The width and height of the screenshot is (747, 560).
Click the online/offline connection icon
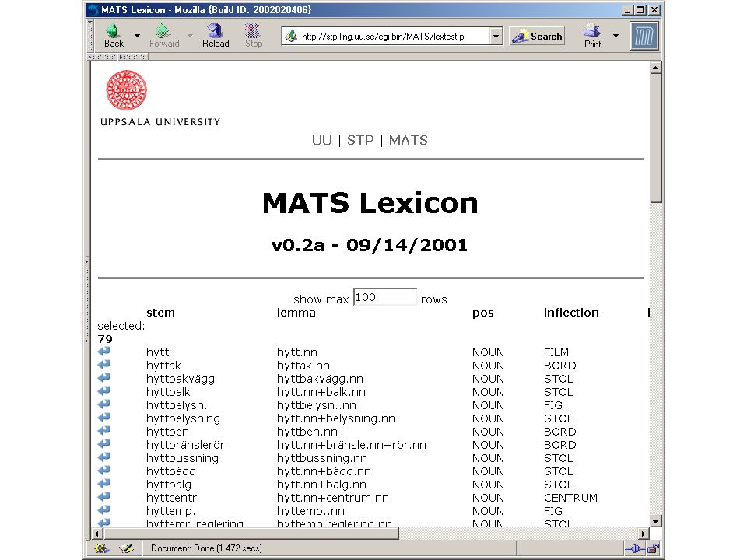[x=635, y=548]
